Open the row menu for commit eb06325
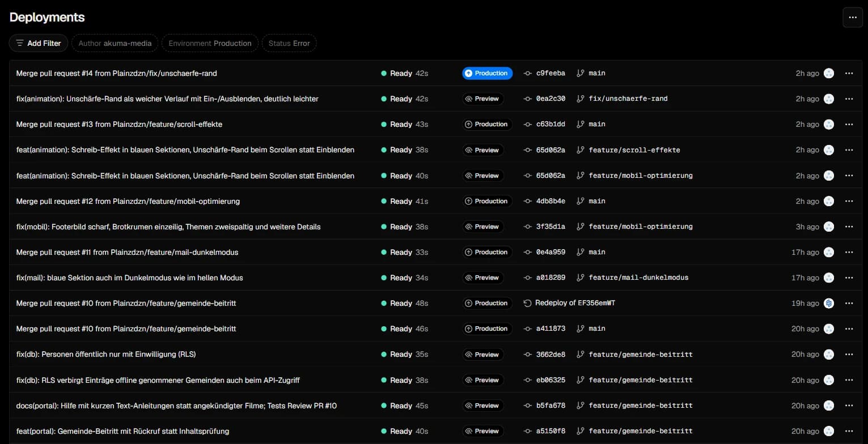This screenshot has height=444, width=868. (x=849, y=380)
